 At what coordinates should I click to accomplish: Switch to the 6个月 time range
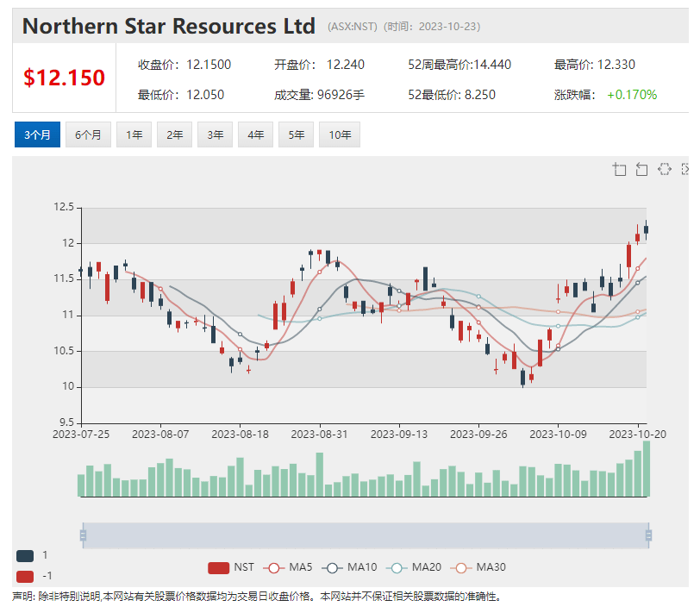[88, 134]
